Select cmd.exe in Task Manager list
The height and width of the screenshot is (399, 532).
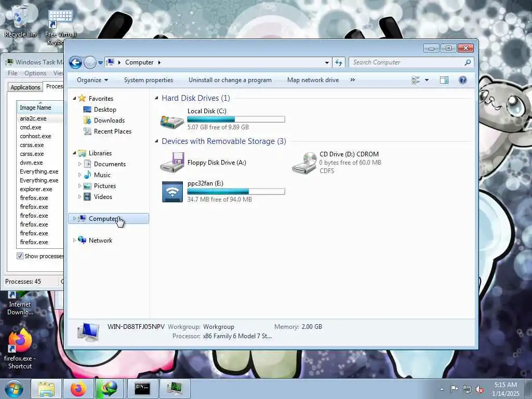click(x=31, y=127)
